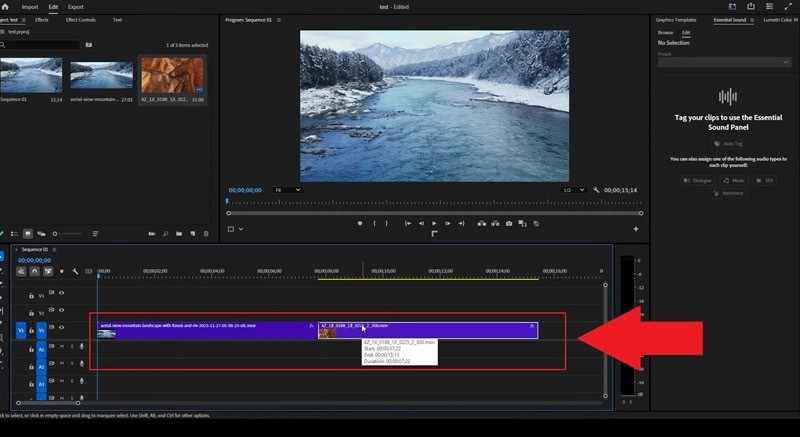The width and height of the screenshot is (800, 437).
Task: Open the Preset dropdown in Essential Sound
Action: 724,62
